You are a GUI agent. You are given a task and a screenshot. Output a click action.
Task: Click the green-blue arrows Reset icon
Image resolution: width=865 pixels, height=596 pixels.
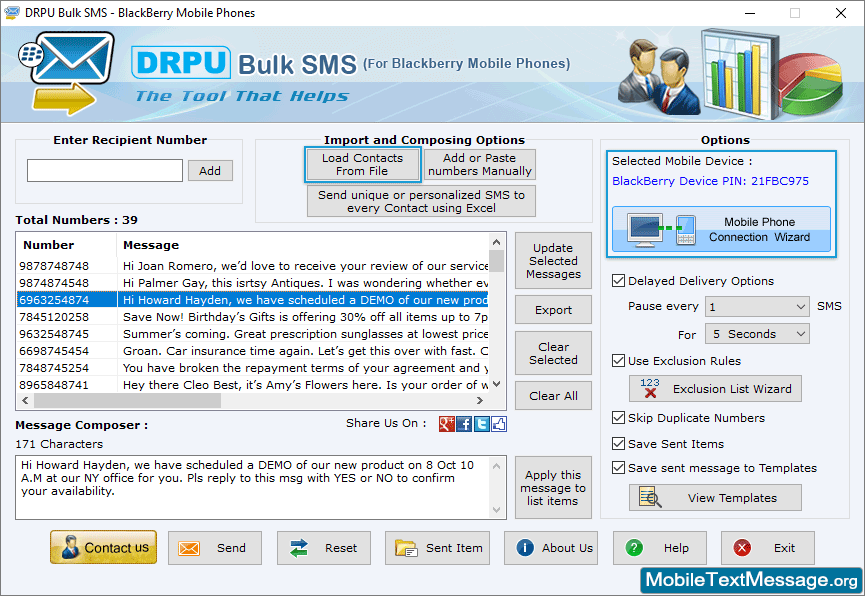click(298, 548)
